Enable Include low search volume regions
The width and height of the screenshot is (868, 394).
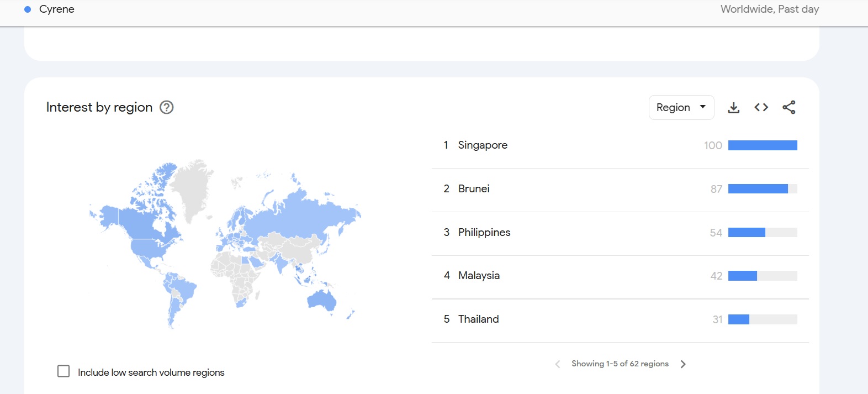pos(63,371)
